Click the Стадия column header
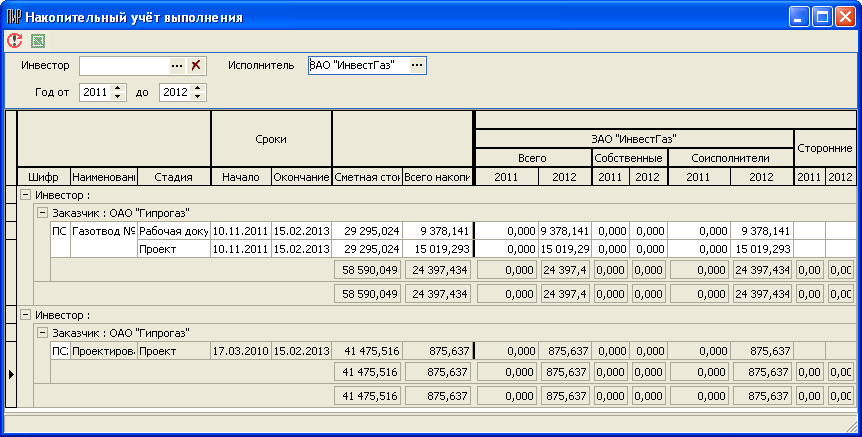This screenshot has height=437, width=862. [174, 177]
